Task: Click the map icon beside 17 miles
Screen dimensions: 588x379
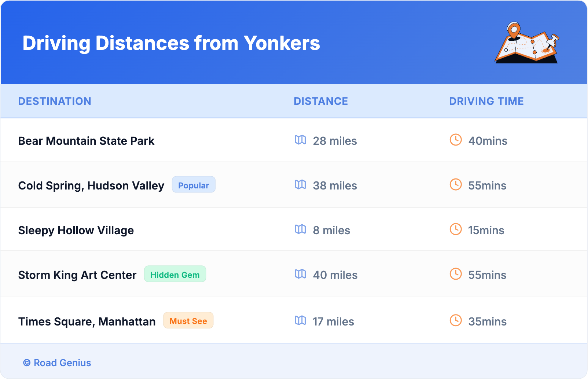Action: (x=300, y=321)
